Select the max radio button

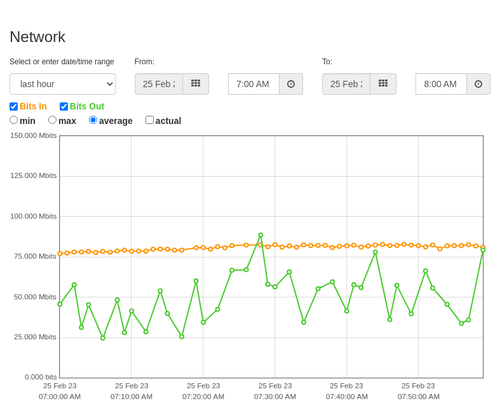tap(52, 120)
